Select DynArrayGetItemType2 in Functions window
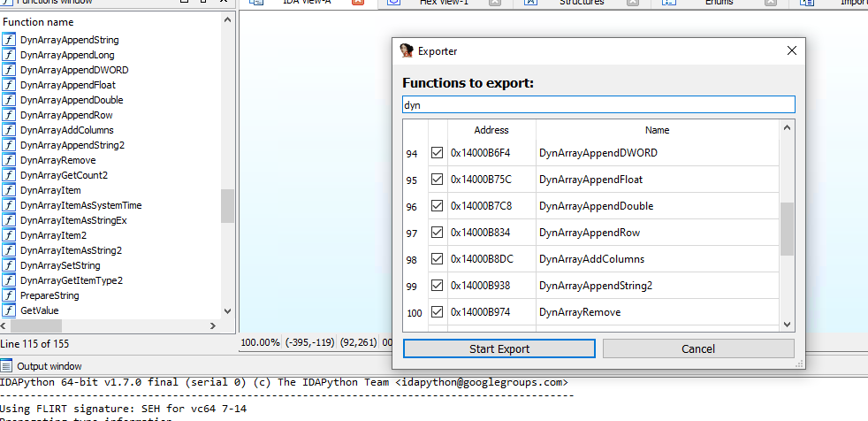The width and height of the screenshot is (868, 421). (72, 280)
